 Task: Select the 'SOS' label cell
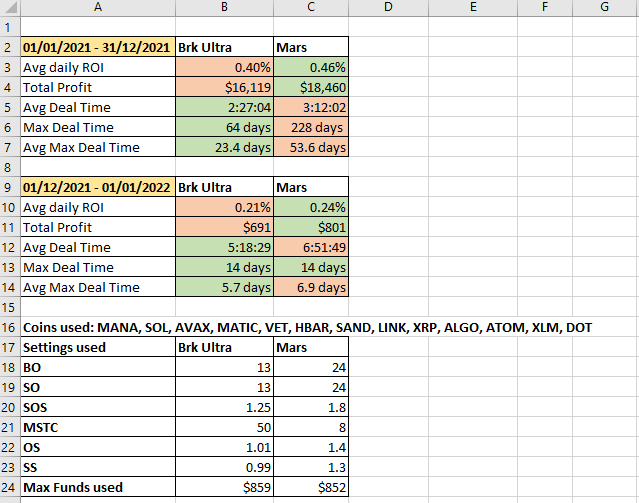(98, 406)
